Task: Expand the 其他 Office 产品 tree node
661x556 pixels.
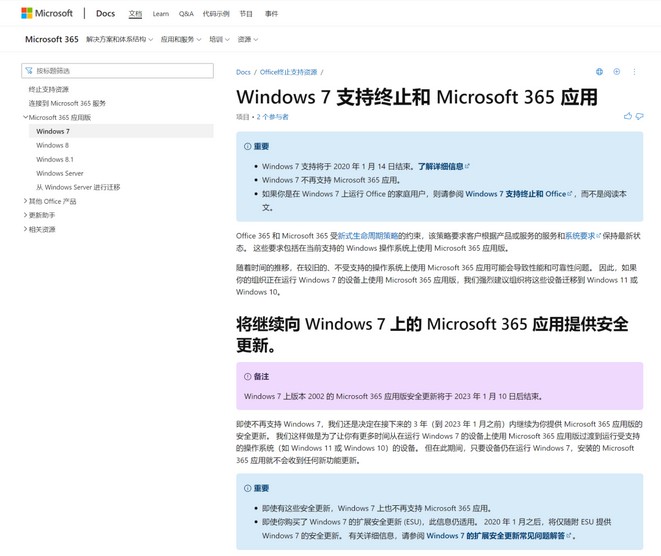Action: pos(25,201)
